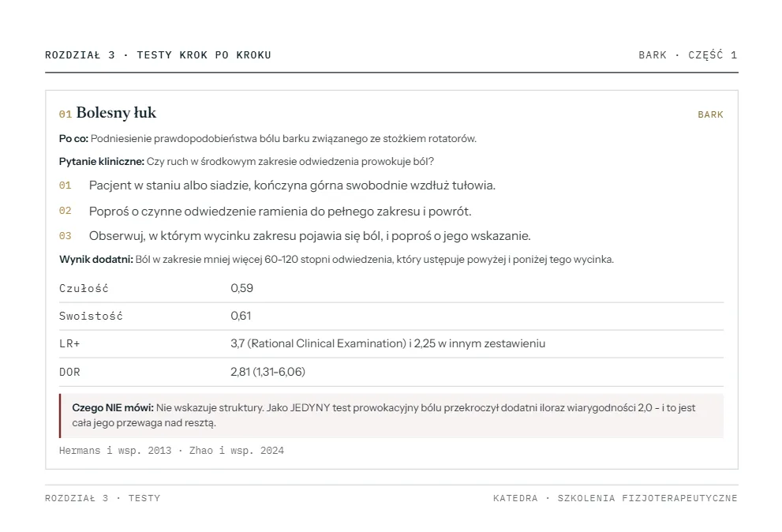Click the BARK tag in card corner
This screenshot has width=782, height=532.
710,114
